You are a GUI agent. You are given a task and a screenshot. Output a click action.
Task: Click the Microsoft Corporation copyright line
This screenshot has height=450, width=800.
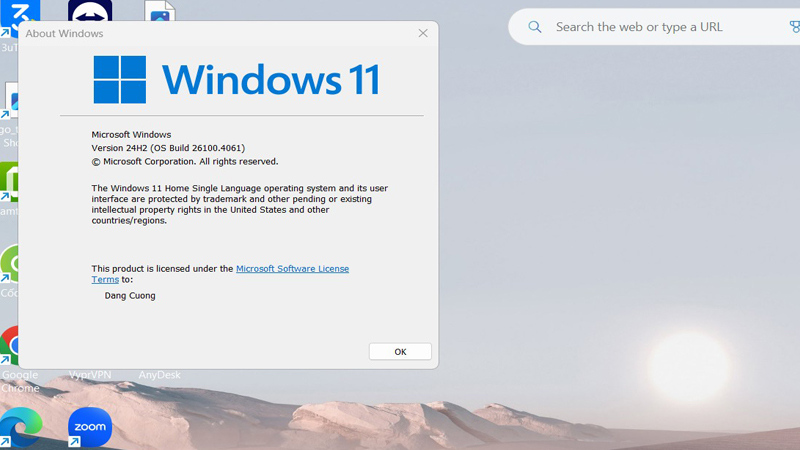click(x=185, y=162)
